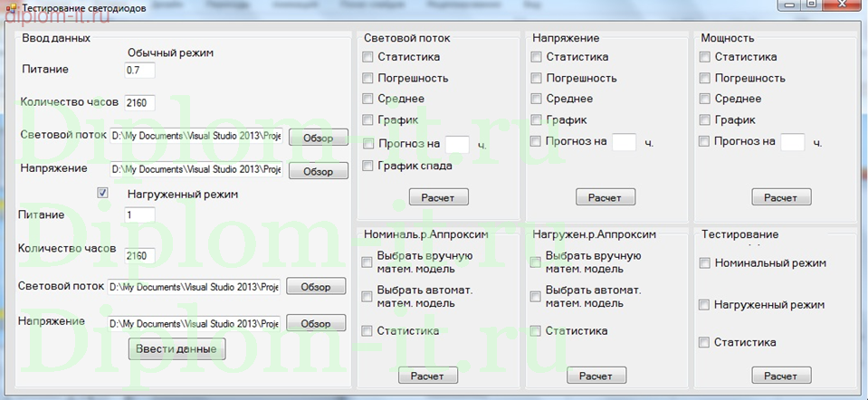868x400 pixels.
Task: Click Расчет button in Нагружен.р.Аппроксим group
Action: coord(596,376)
